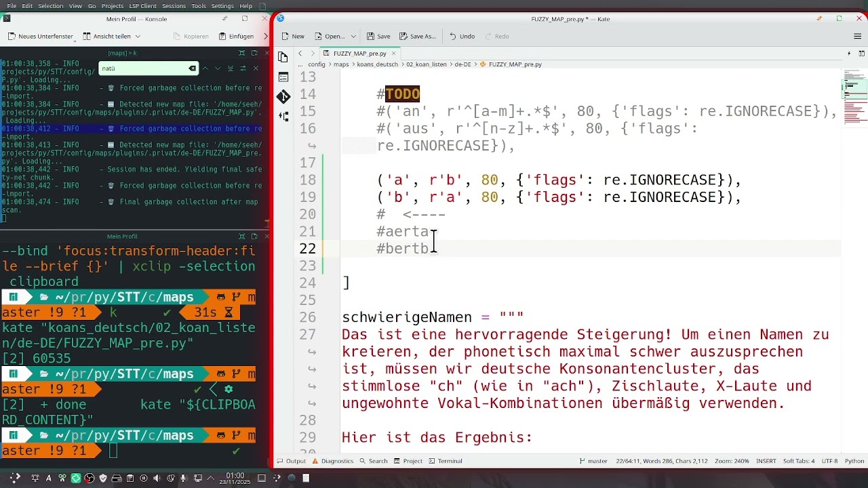This screenshot has width=868, height=488.
Task: Toggle the INSERT mode indicator in Kate
Action: (766, 461)
